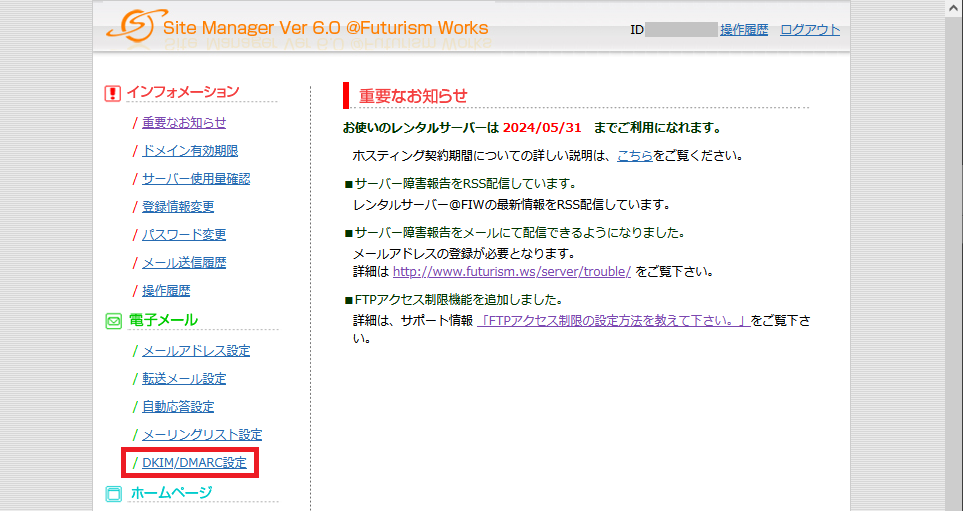Go to 転送メール設定
This screenshot has height=511, width=963.
[x=184, y=379]
